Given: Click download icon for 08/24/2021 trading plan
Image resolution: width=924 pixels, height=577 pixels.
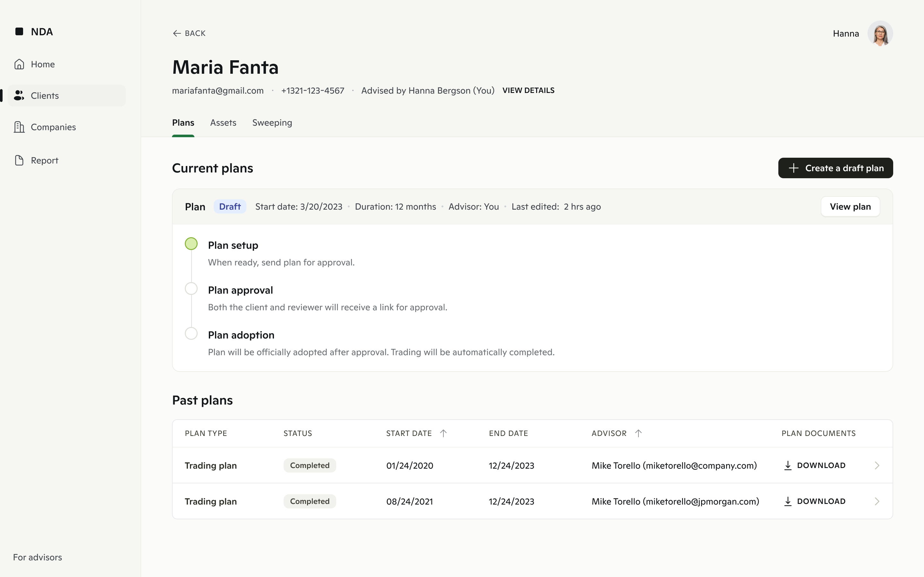Looking at the screenshot, I should (x=787, y=501).
